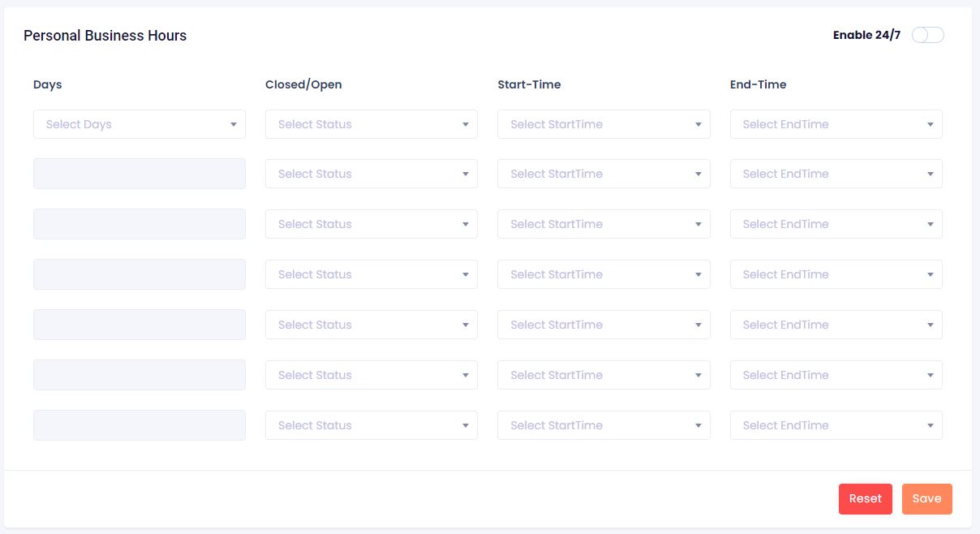
Task: Click the Save button
Action: tap(926, 499)
